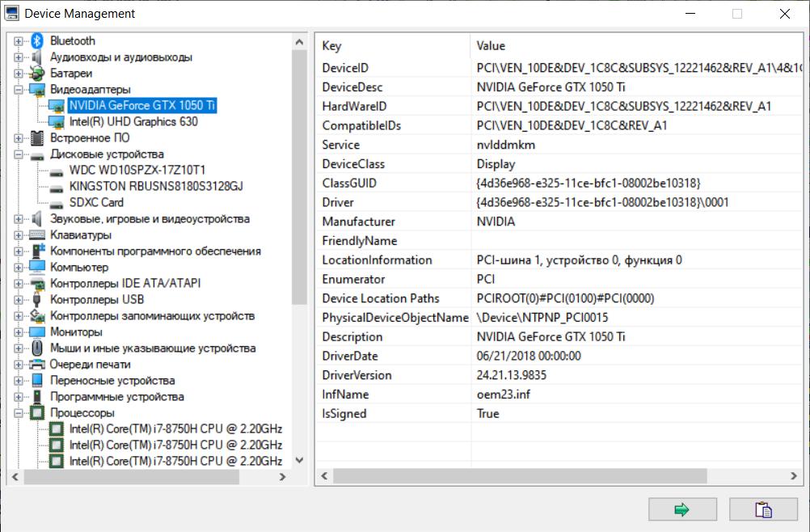This screenshot has height=532, width=810.
Task: Expand Звуковые, игровые и видеоустройства node
Action: (19, 220)
